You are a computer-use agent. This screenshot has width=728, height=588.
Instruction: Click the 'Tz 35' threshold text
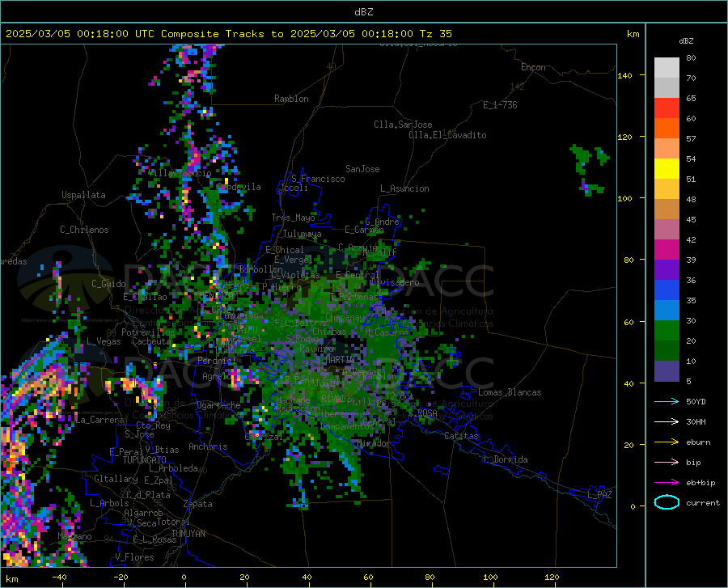pyautogui.click(x=435, y=34)
